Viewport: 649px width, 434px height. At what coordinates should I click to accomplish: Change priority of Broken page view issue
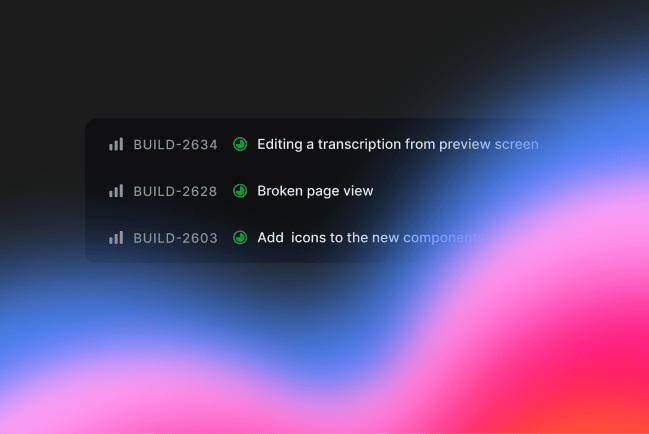click(116, 191)
